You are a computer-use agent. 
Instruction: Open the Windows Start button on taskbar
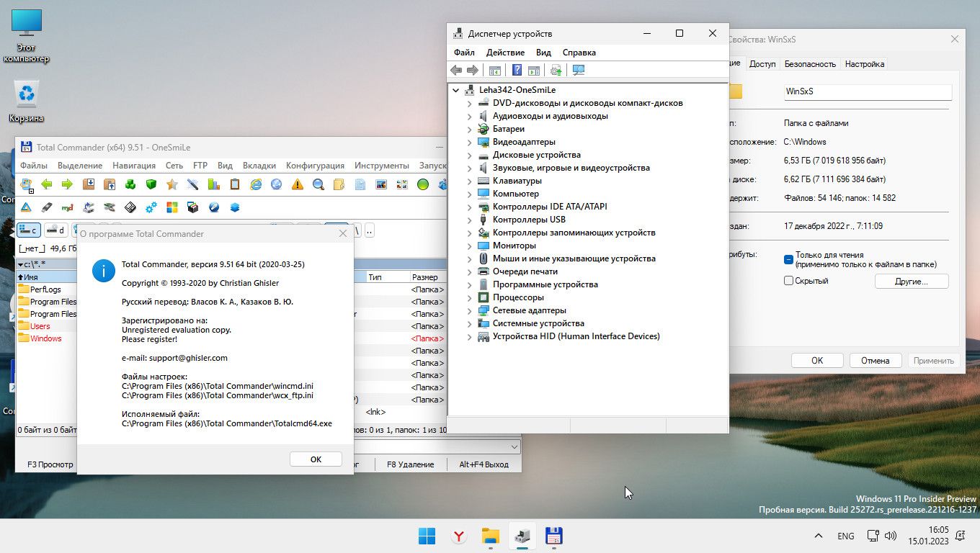[x=427, y=536]
